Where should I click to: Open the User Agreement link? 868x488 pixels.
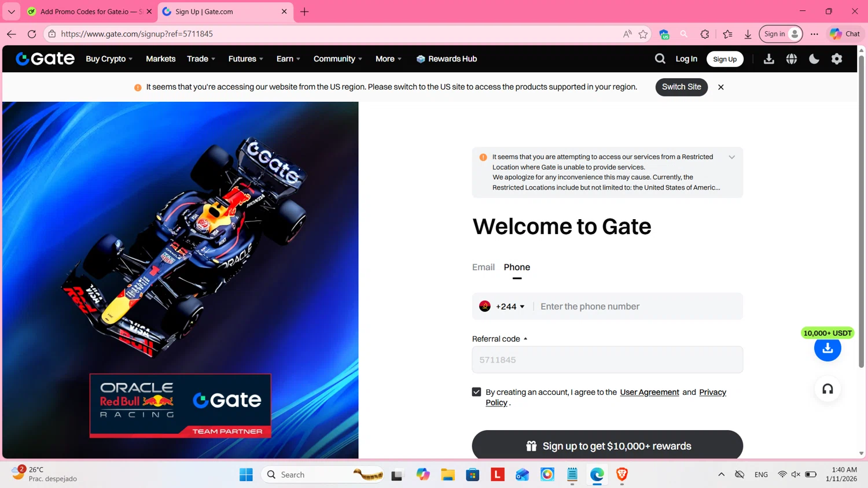tap(649, 392)
